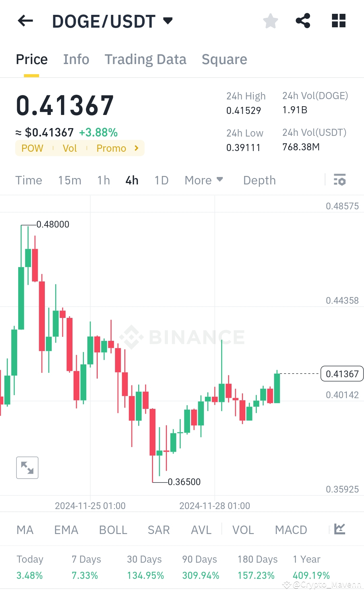Select the 4h candle interval
This screenshot has height=592, width=364.
coord(131,180)
